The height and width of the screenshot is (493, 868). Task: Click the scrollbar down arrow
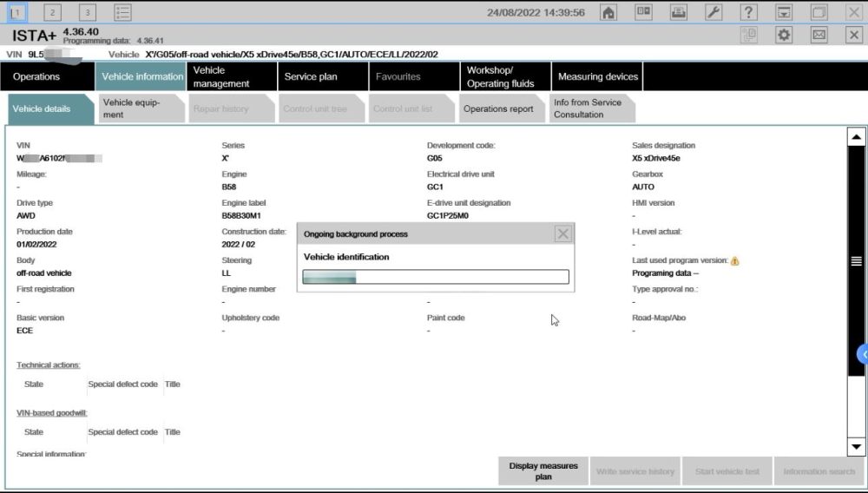(857, 446)
